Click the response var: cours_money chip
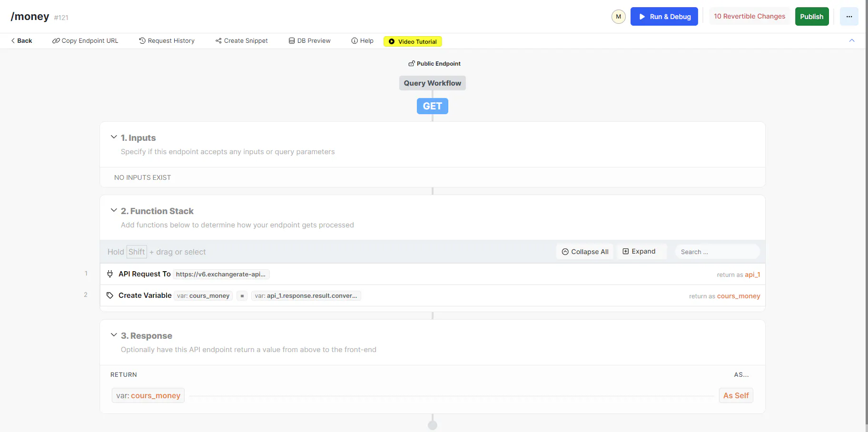The image size is (868, 432). coord(148,395)
